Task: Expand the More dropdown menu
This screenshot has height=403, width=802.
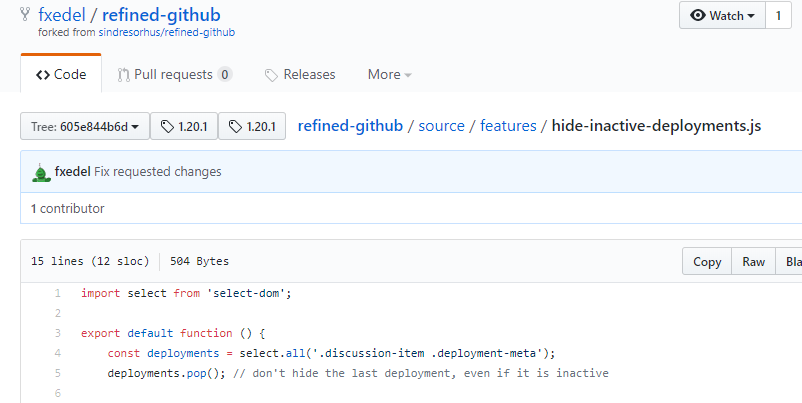Action: coord(389,75)
